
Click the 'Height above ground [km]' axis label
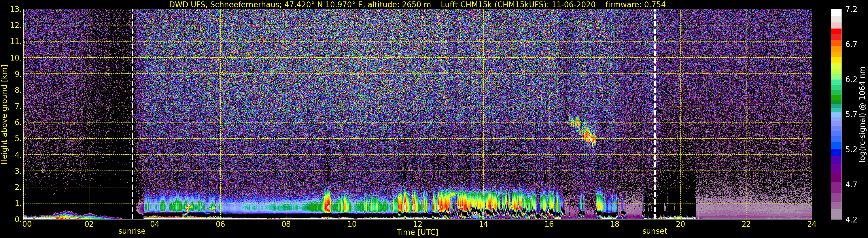[x=4, y=114]
